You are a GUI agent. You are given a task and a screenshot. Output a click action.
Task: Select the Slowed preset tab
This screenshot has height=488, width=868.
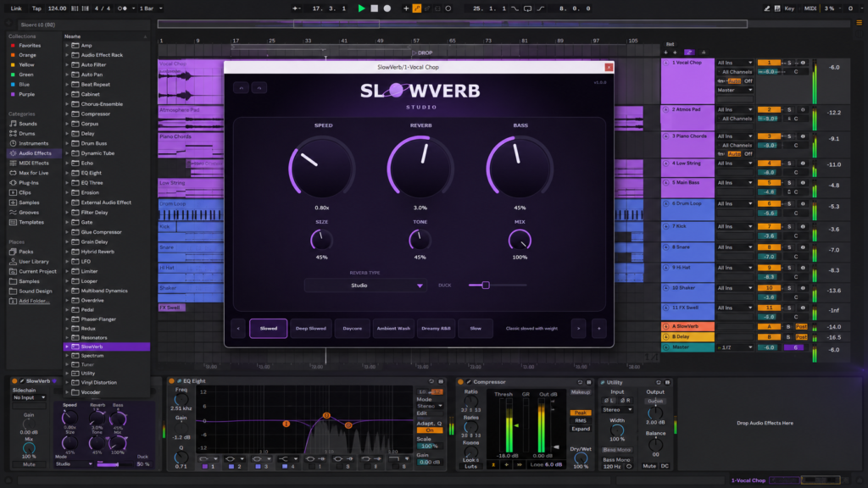[269, 328]
